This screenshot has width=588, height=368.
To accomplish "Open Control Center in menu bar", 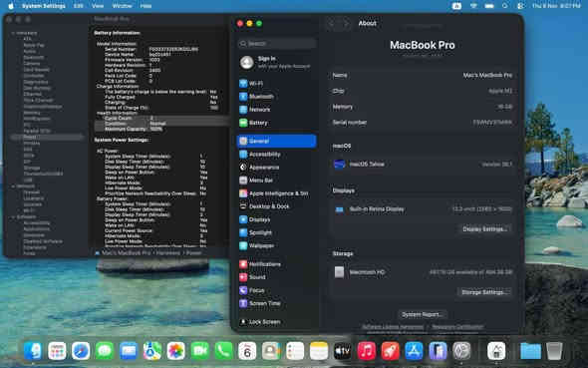I will click(520, 6).
